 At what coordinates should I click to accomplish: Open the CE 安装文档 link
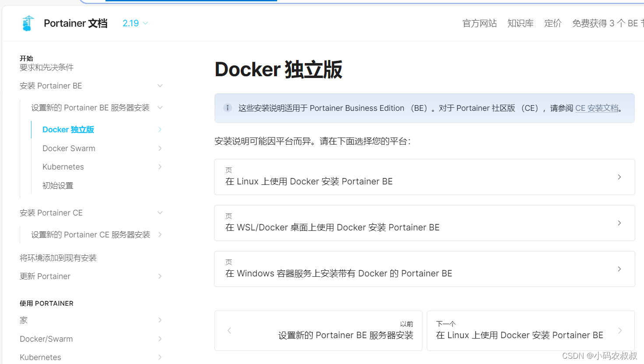pyautogui.click(x=597, y=108)
